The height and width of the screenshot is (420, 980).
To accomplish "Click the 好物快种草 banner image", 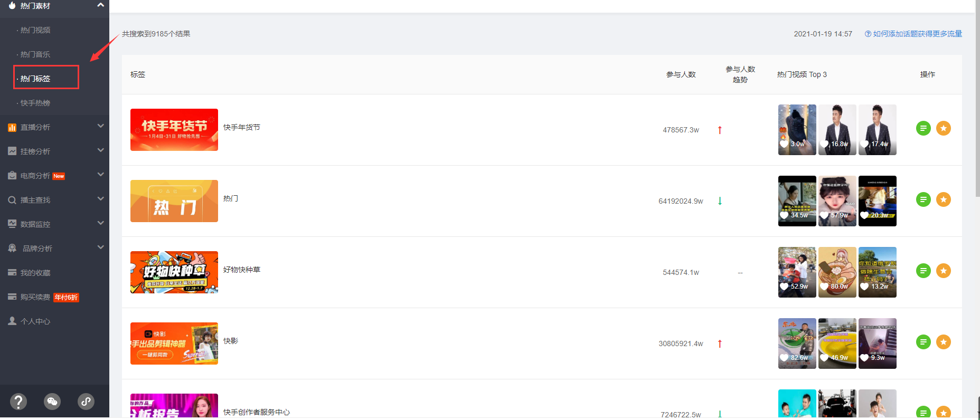I will click(x=174, y=272).
